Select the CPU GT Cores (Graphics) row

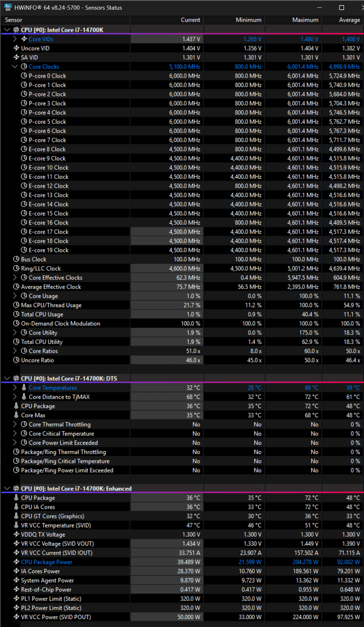[x=182, y=516]
